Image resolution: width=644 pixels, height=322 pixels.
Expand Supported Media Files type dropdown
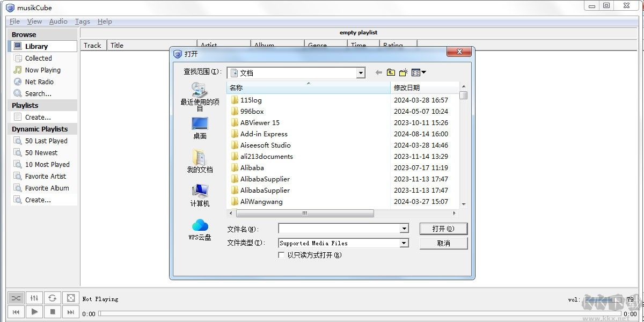pyautogui.click(x=404, y=243)
